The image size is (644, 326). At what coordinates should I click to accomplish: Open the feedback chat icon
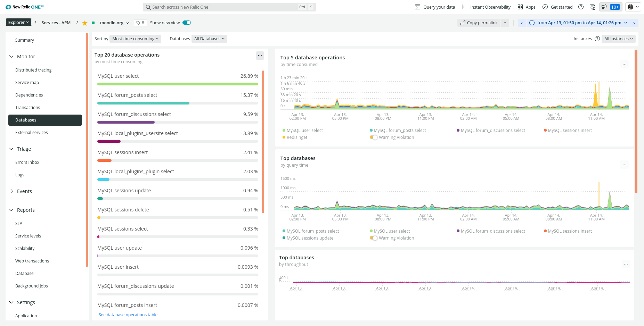click(593, 7)
